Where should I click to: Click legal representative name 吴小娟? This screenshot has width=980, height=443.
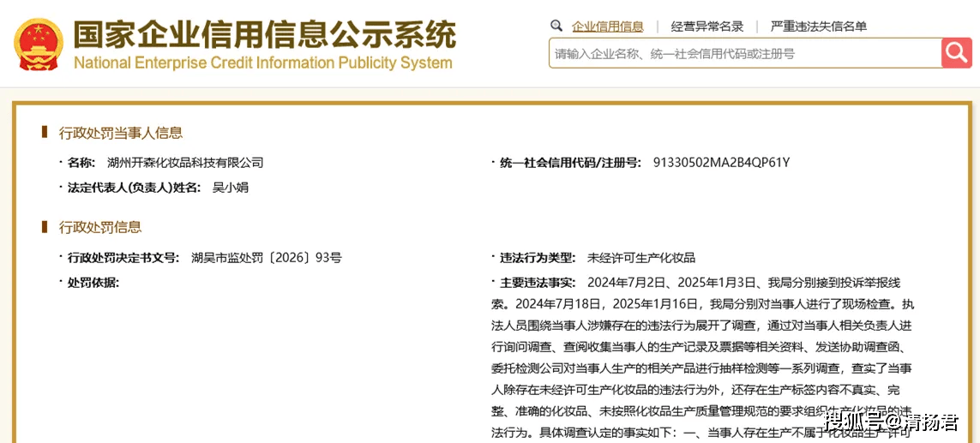click(231, 188)
